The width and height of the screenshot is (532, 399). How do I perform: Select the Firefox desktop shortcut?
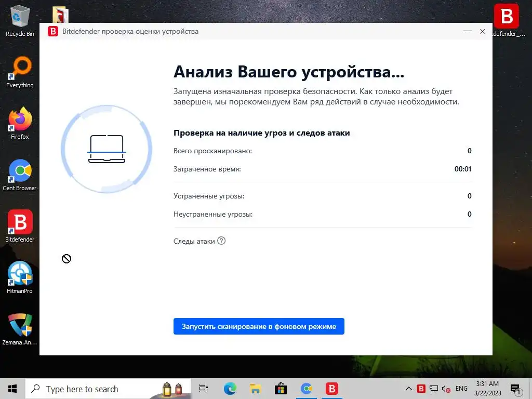[20, 124]
